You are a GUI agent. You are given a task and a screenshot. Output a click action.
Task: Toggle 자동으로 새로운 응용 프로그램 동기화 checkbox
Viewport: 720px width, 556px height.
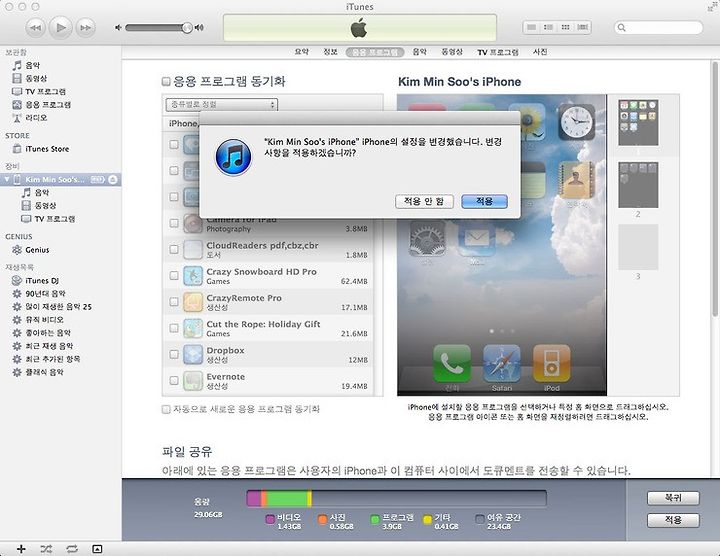[166, 409]
